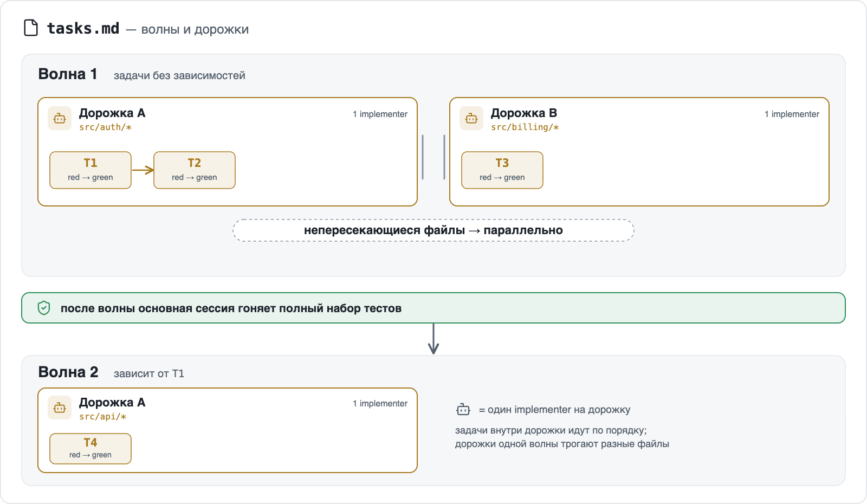867x504 pixels.
Task: Click the 'Дорожка B' title
Action: tap(524, 113)
